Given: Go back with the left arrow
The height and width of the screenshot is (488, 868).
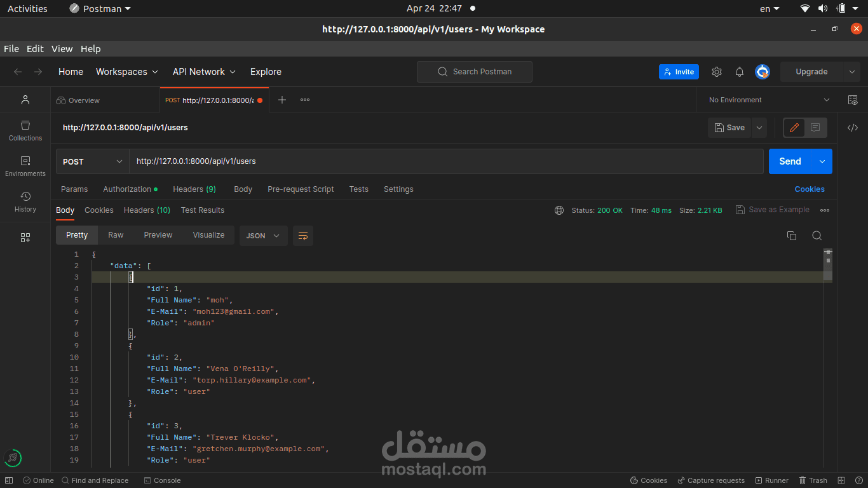Looking at the screenshot, I should point(18,72).
